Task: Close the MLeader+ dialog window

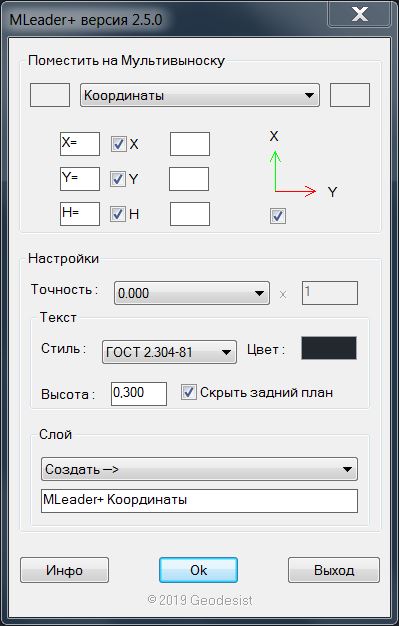Action: coord(359,15)
